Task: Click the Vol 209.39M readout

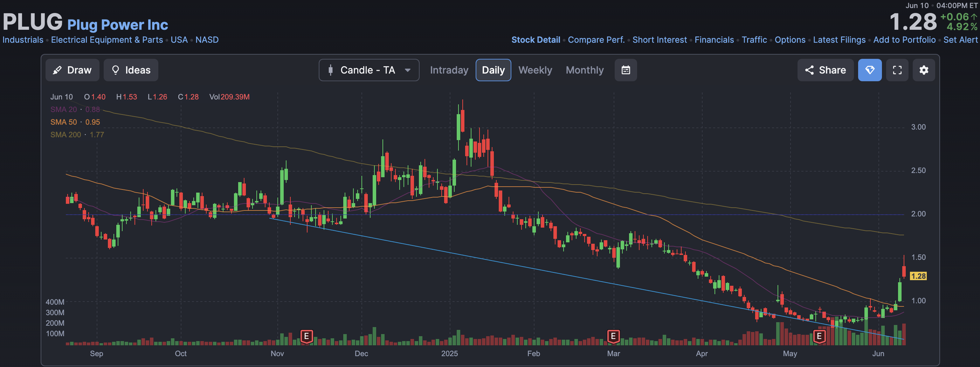Action: (229, 97)
